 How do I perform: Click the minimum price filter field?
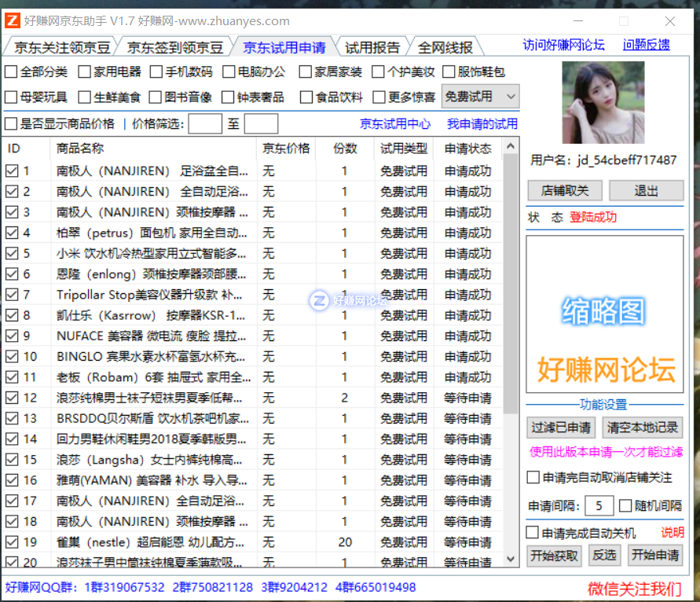205,123
